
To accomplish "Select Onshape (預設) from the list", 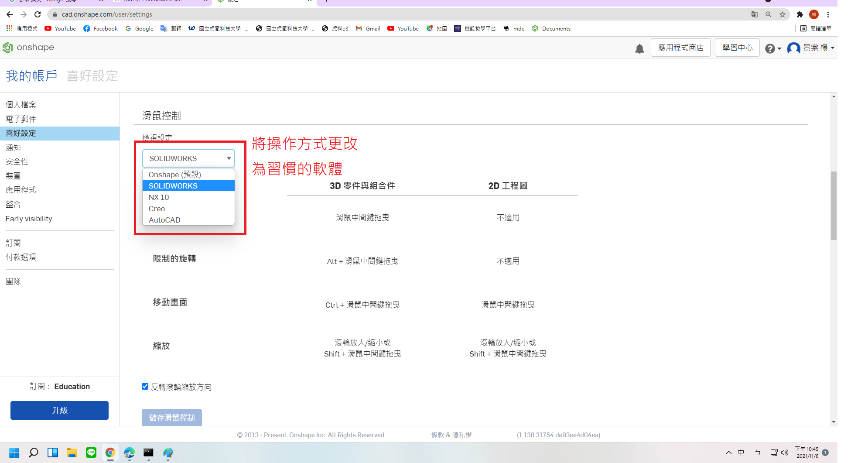I will pyautogui.click(x=188, y=175).
